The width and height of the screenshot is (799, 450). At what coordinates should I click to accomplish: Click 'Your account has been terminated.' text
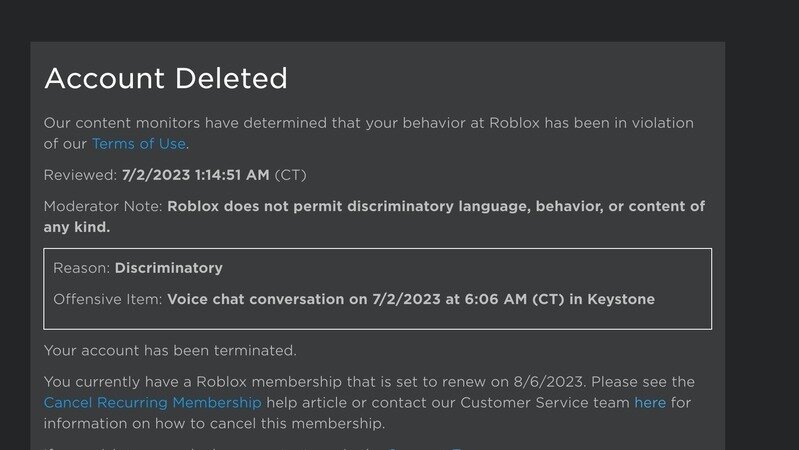170,351
